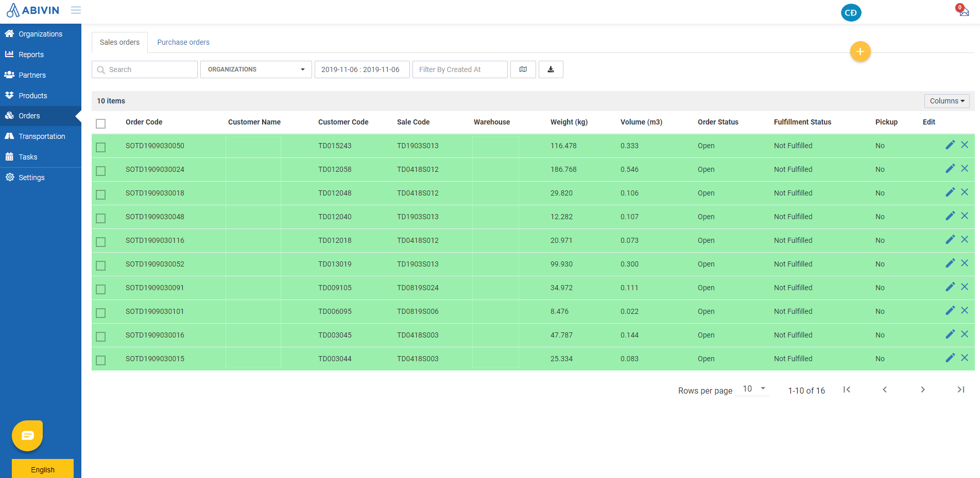Edit order SOTD1909030048 with pencil icon
This screenshot has width=980, height=478.
950,216
